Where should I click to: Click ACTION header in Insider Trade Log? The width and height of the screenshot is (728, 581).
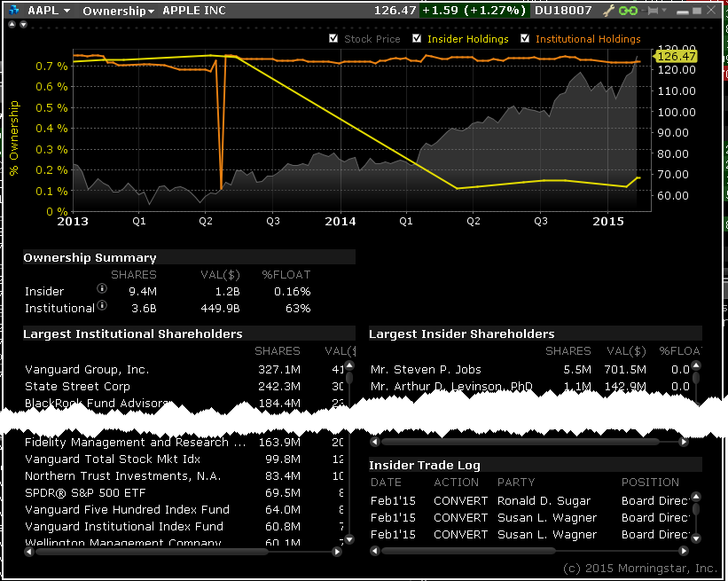[x=456, y=482]
